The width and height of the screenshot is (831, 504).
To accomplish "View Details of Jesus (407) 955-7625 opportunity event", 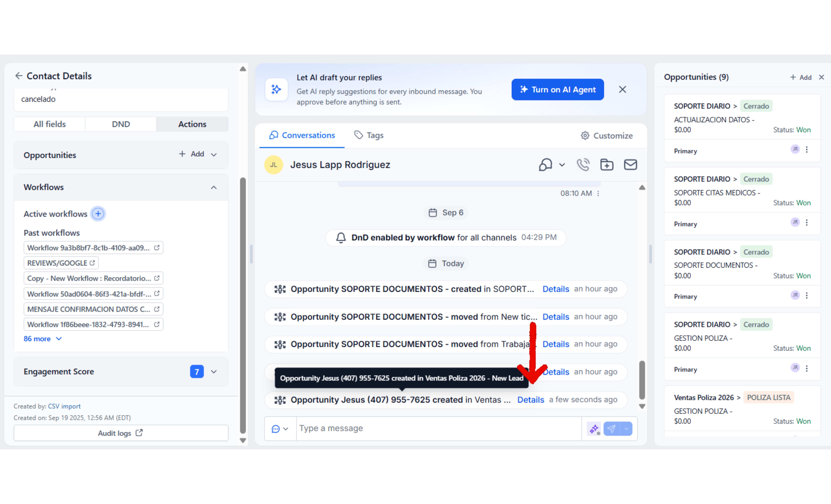I will click(531, 400).
